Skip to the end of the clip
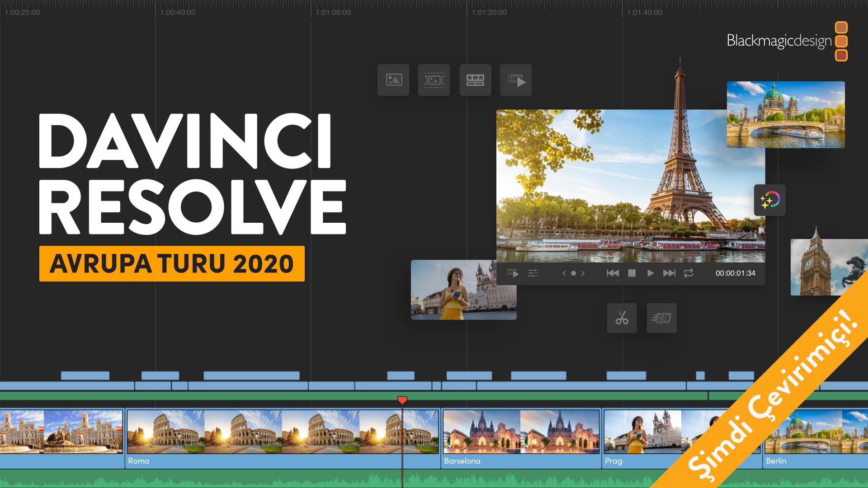Screen dimensions: 868x488 [x=669, y=273]
